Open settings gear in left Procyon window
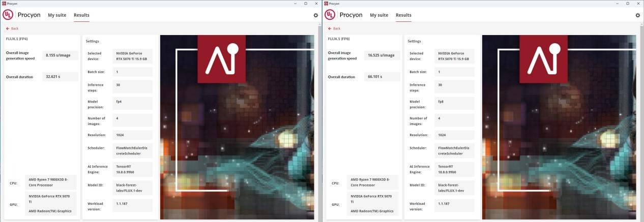 tap(315, 15)
